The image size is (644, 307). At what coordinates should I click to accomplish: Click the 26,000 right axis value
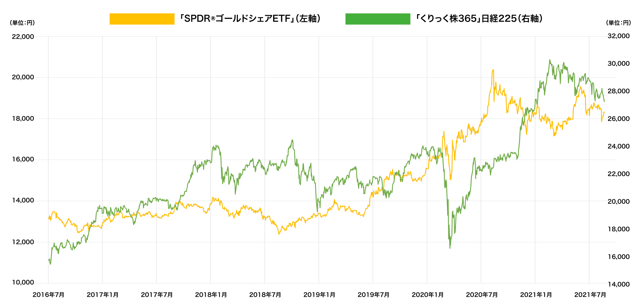click(618, 119)
